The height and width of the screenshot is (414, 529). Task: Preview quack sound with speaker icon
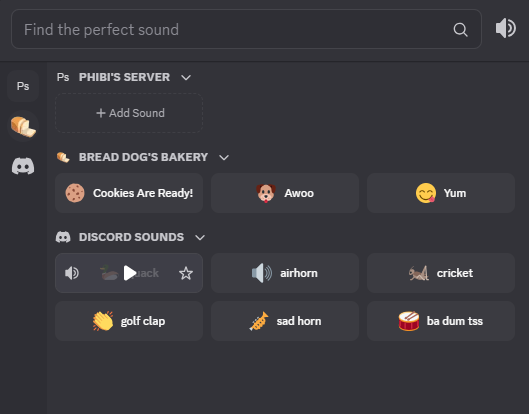(x=72, y=273)
